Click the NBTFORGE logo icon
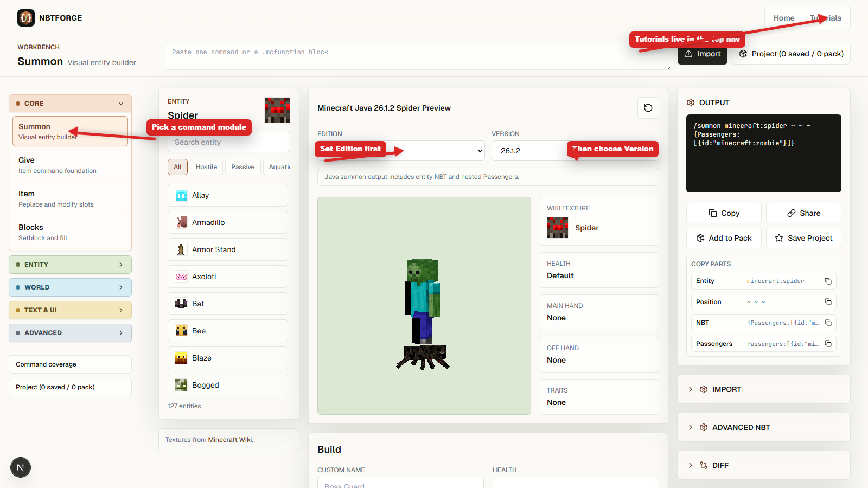The height and width of the screenshot is (488, 868). pyautogui.click(x=26, y=18)
